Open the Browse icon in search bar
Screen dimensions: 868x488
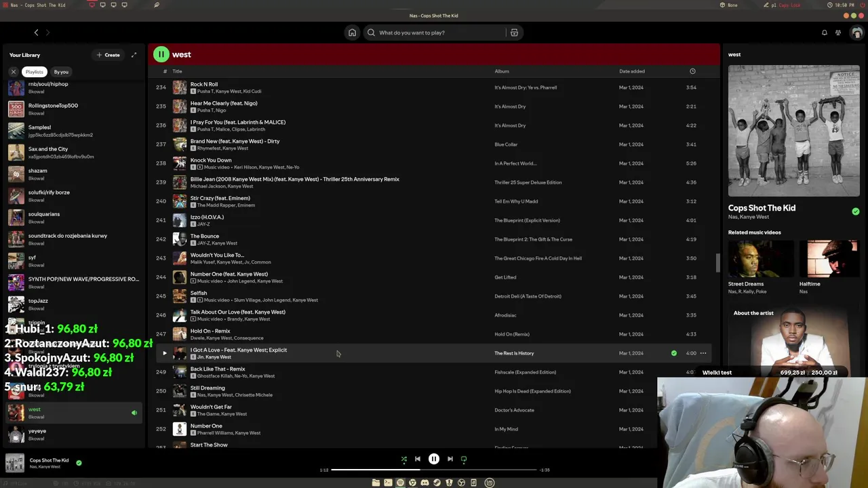coord(514,33)
